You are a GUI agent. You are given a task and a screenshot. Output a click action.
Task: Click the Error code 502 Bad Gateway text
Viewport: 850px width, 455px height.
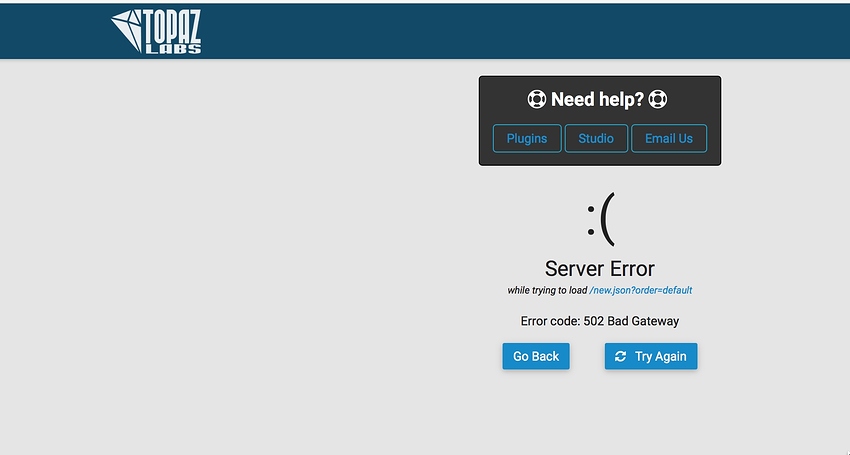click(599, 321)
